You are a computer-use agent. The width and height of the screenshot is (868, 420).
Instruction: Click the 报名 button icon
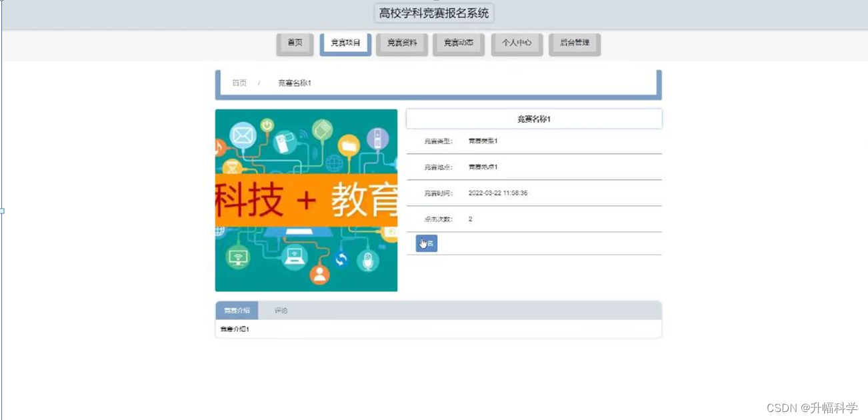click(x=425, y=243)
